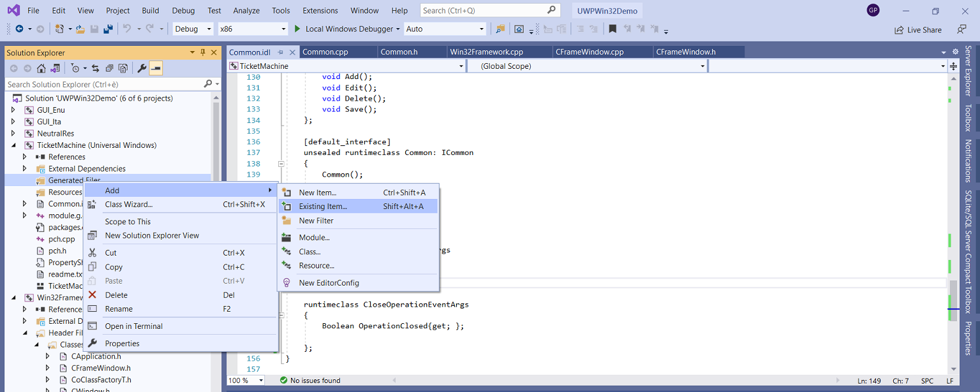The image size is (980, 392).
Task: Open the Toolbox side tab
Action: click(x=969, y=118)
